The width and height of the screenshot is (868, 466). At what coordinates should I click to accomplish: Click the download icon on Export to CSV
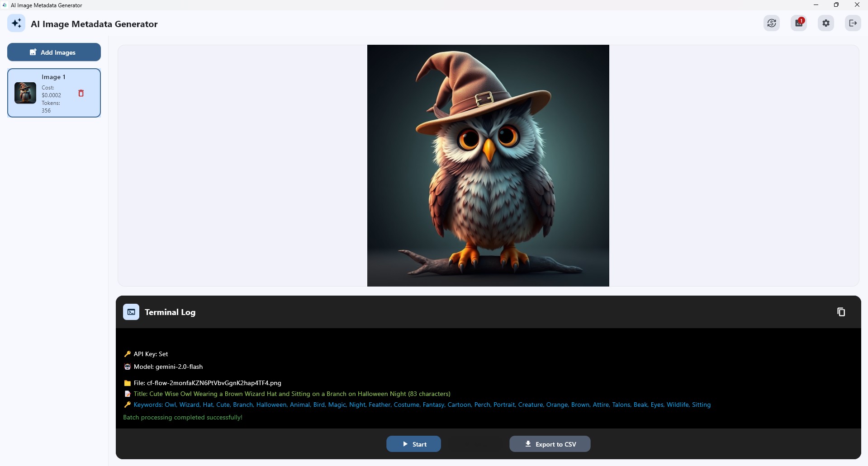[527, 444]
